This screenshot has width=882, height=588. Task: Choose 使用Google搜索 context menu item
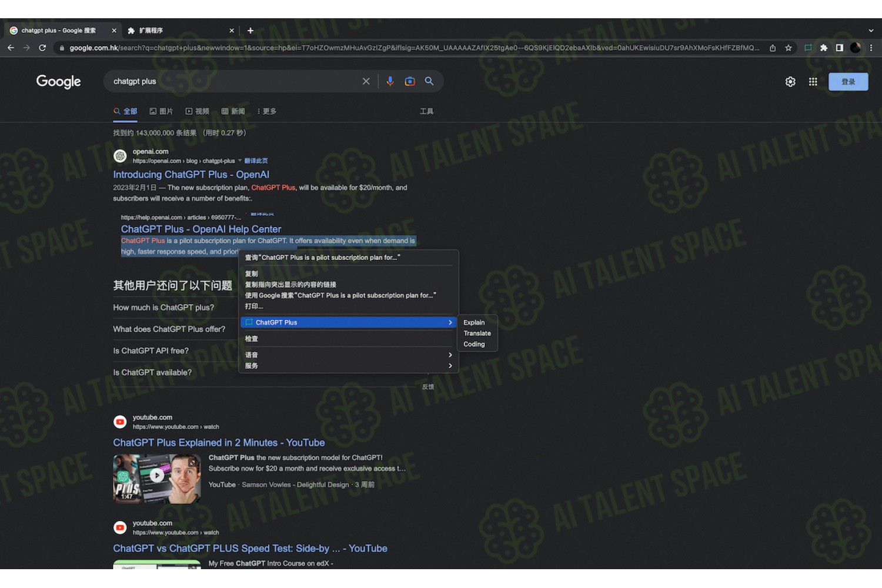[x=348, y=295]
